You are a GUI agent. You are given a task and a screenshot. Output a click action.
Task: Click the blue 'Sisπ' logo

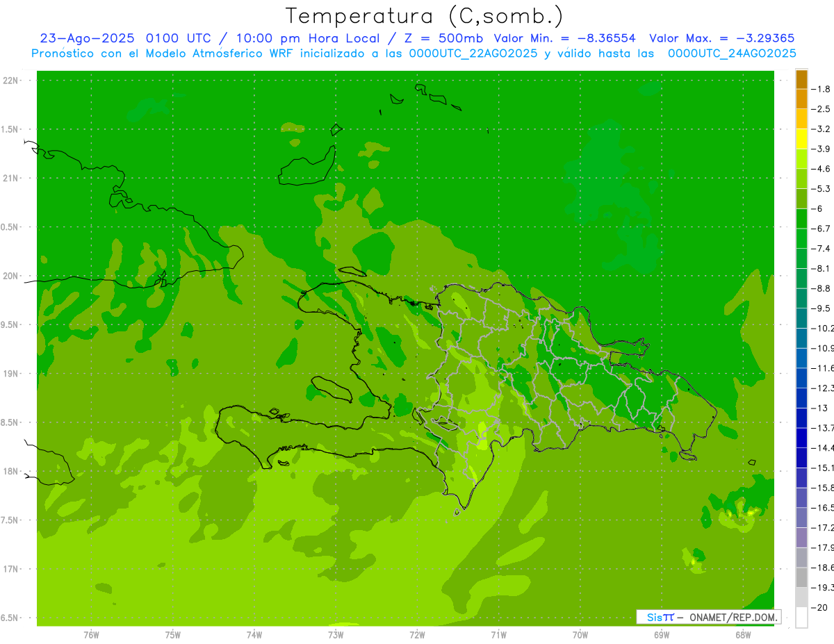click(x=660, y=617)
